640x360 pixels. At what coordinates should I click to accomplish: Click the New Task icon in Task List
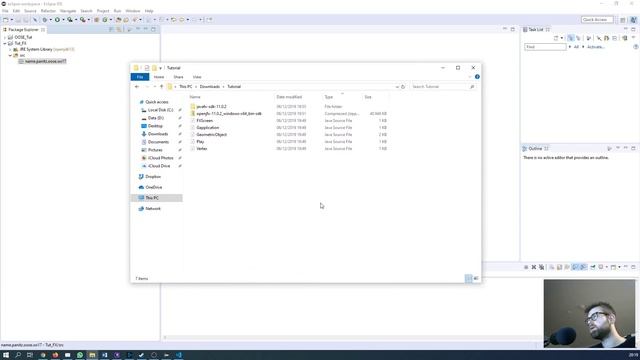click(556, 38)
